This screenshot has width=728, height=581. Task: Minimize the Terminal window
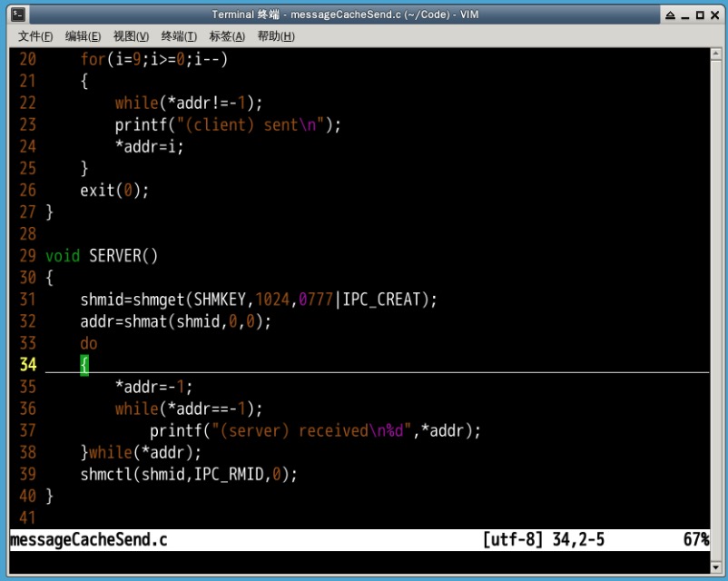684,15
